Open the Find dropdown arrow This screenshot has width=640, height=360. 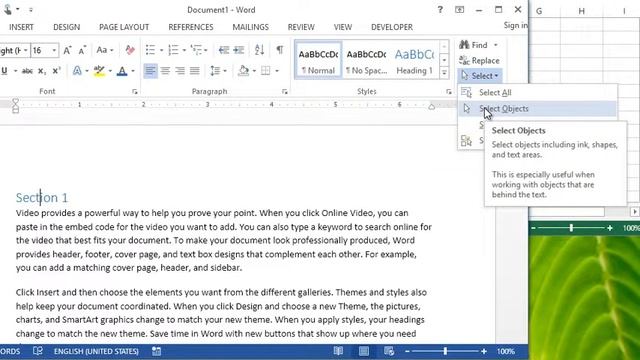tap(496, 45)
